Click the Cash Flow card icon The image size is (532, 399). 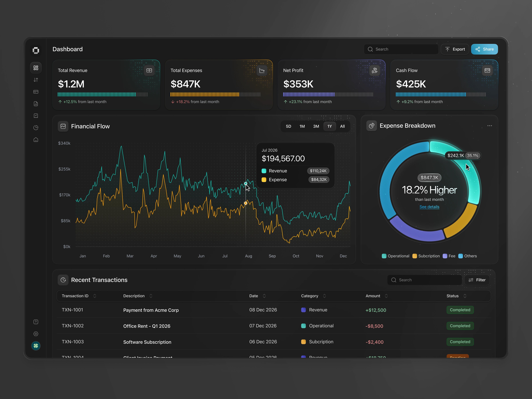click(x=487, y=70)
